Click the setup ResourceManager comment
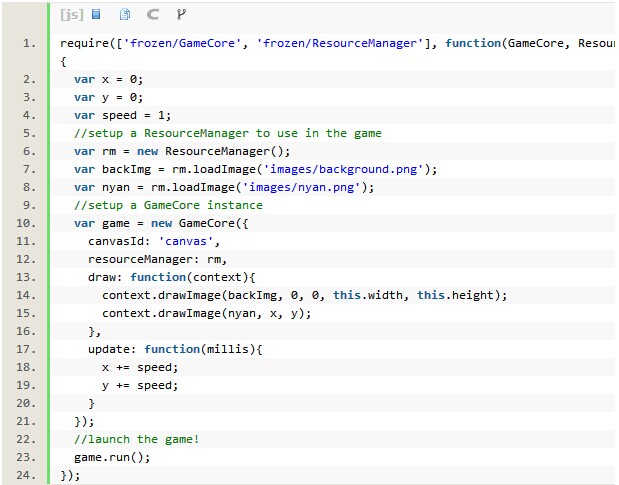 point(227,133)
